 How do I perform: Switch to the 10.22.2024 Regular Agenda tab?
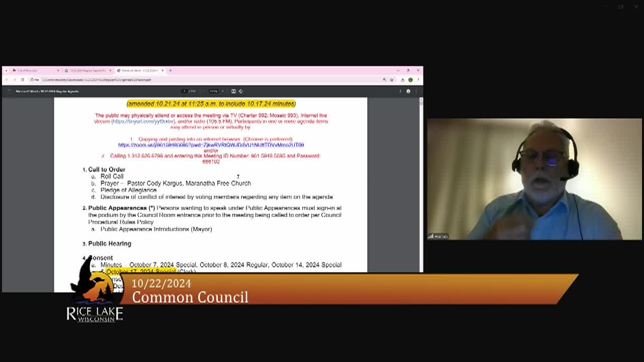coord(88,70)
